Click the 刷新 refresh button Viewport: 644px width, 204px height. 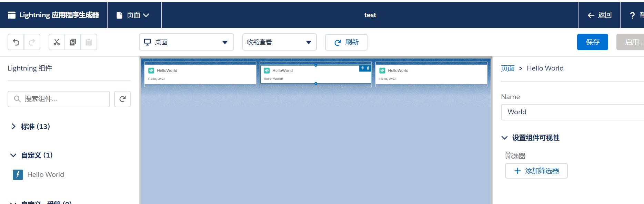(x=346, y=42)
